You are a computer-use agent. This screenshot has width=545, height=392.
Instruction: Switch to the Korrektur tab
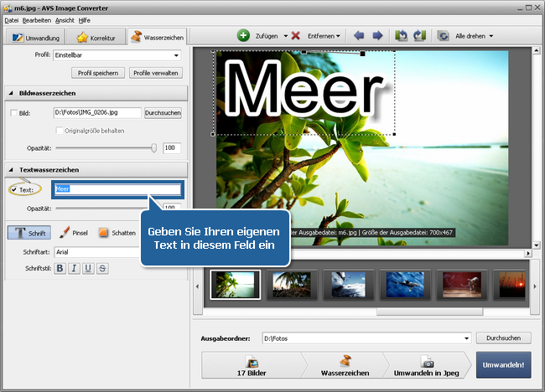[96, 38]
